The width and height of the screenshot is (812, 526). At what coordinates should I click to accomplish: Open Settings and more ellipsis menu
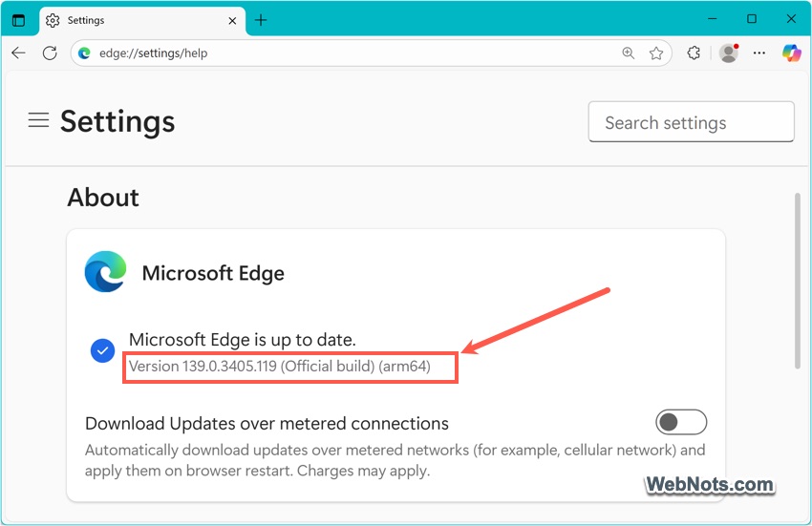coord(759,53)
